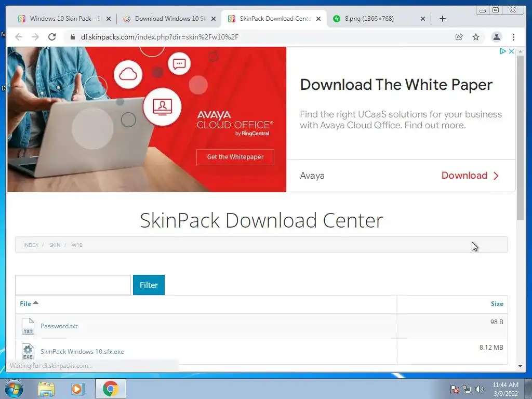Click the page scrollbar down arrow
Image resolution: width=532 pixels, height=399 pixels.
click(x=520, y=366)
